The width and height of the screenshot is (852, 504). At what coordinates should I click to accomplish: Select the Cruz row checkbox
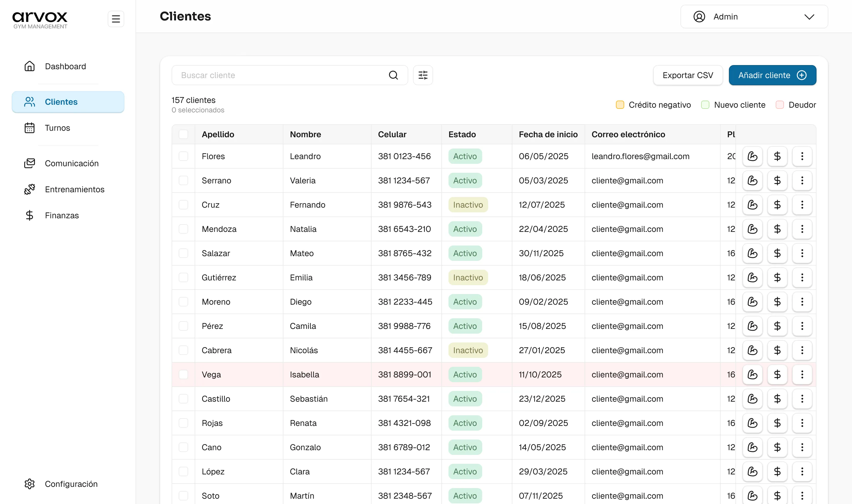183,205
